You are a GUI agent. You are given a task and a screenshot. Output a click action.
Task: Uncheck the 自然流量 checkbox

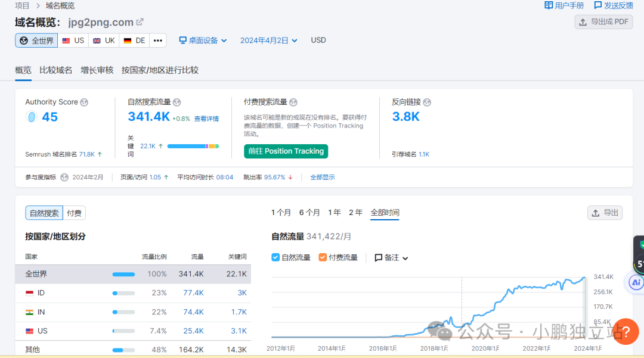[x=275, y=257]
